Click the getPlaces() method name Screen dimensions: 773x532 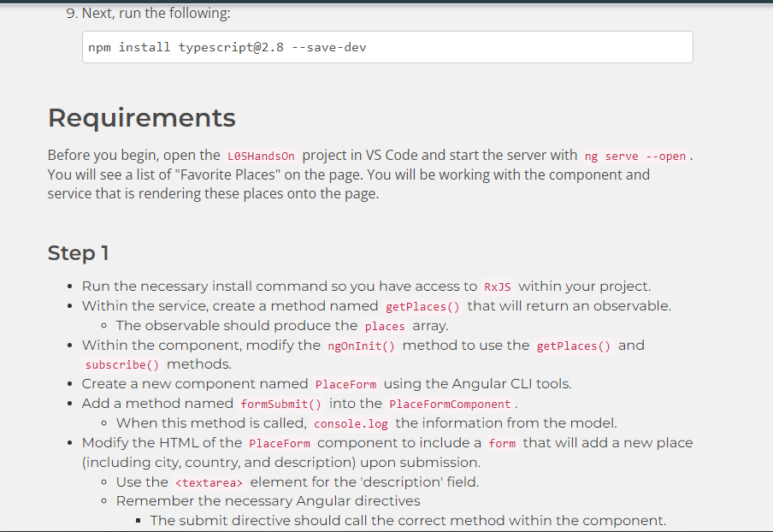[422, 305]
